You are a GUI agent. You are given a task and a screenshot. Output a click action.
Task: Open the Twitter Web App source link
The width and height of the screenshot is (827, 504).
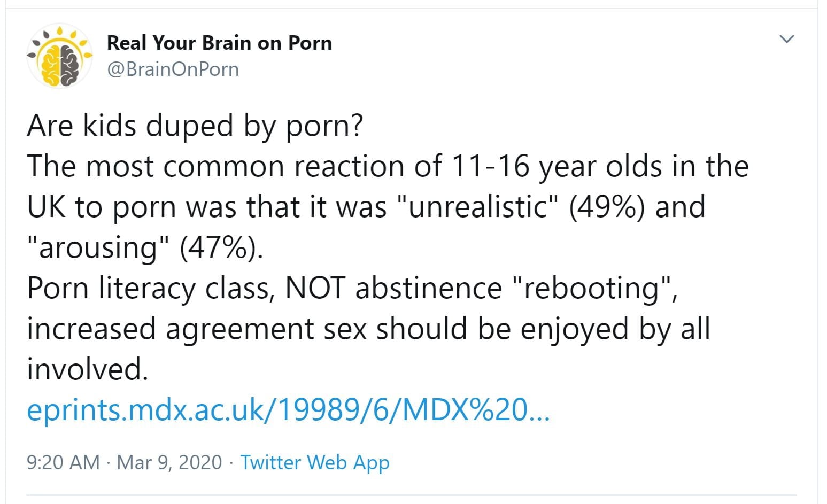coord(315,462)
